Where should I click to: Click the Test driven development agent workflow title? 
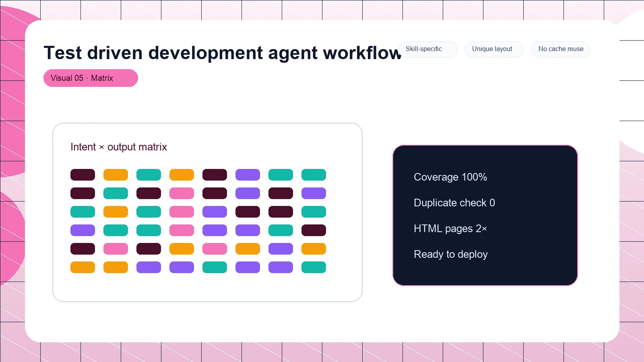[x=223, y=53]
